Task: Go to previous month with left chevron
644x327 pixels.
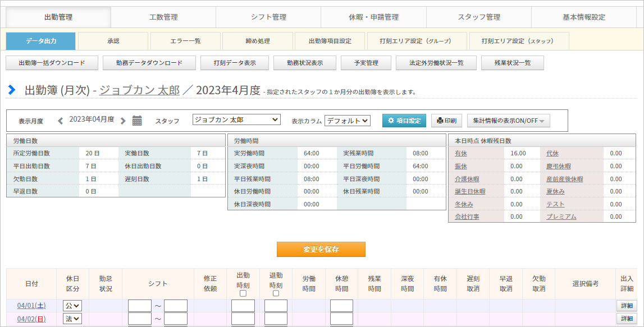Action: coord(61,121)
